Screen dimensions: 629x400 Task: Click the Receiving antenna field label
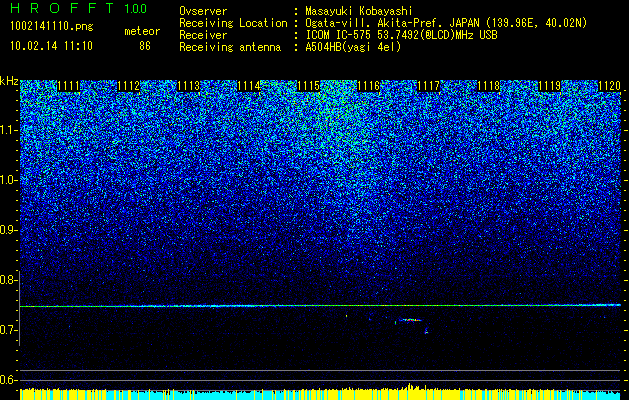[x=230, y=47]
